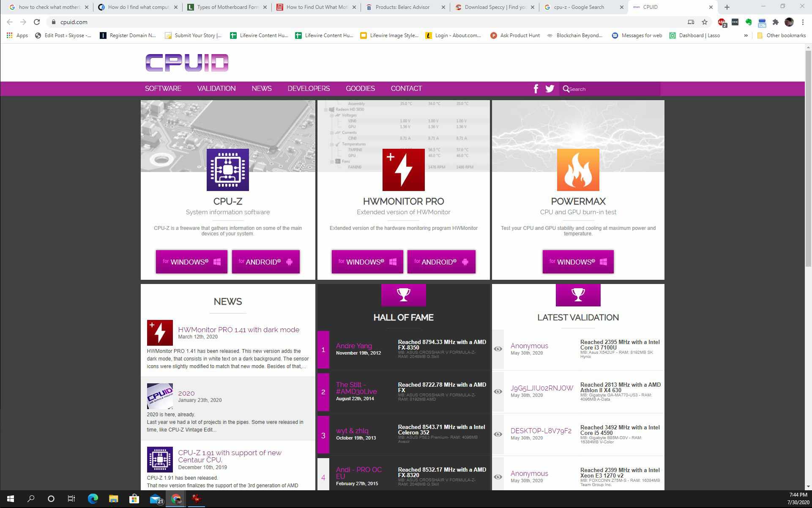Open the GOODIES menu
The height and width of the screenshot is (508, 812).
(360, 88)
